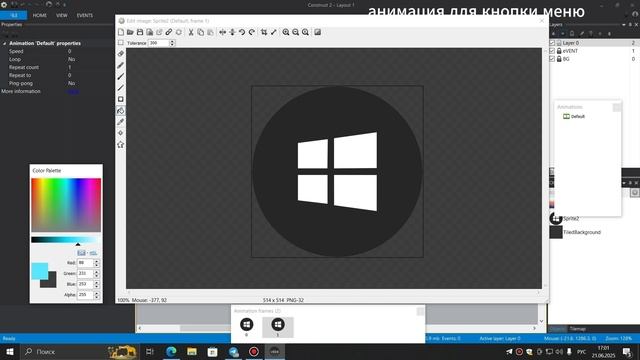Toggle lock icon on eVENT layer

(559, 51)
